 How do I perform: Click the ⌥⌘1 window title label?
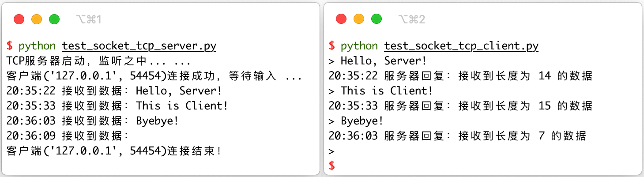click(88, 19)
